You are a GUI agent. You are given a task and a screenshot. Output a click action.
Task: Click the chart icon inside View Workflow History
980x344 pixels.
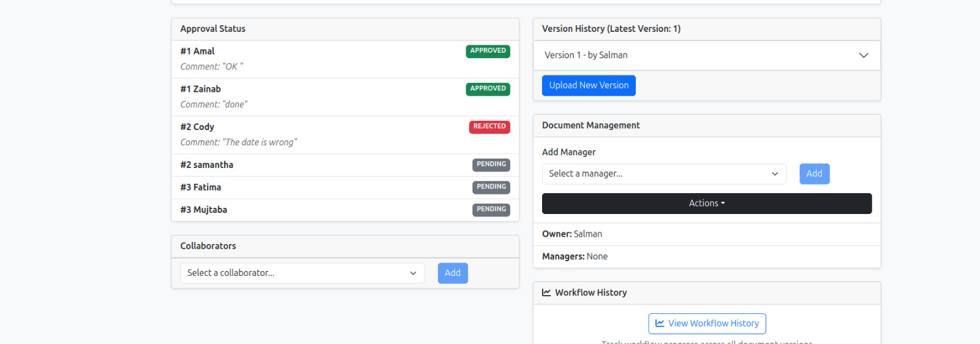[x=660, y=324]
